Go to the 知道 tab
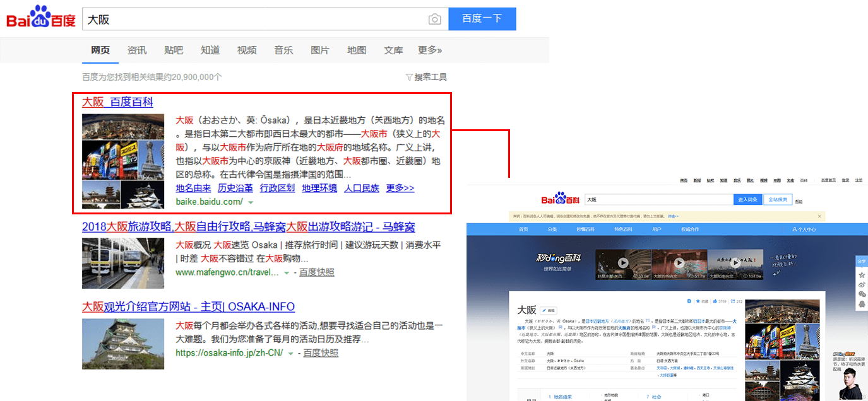The image size is (868, 401). coord(210,50)
